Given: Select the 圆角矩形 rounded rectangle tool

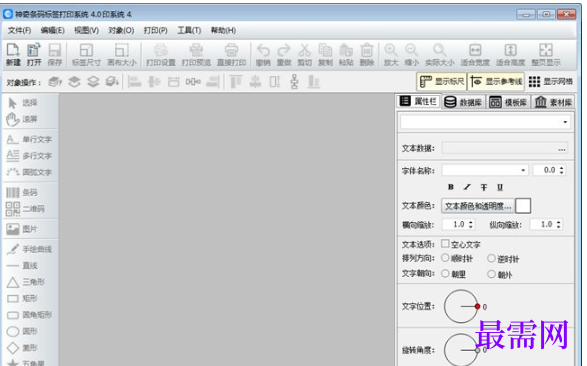Looking at the screenshot, I should [x=29, y=315].
